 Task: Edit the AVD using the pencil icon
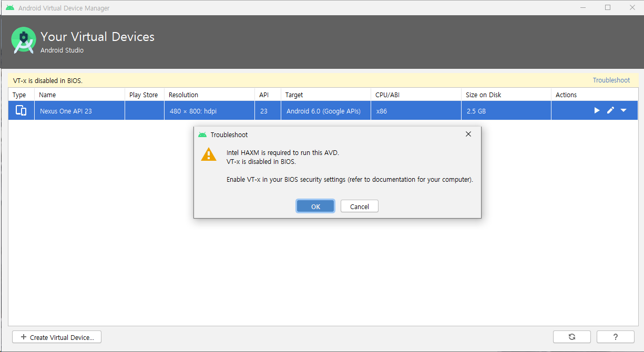tap(610, 110)
